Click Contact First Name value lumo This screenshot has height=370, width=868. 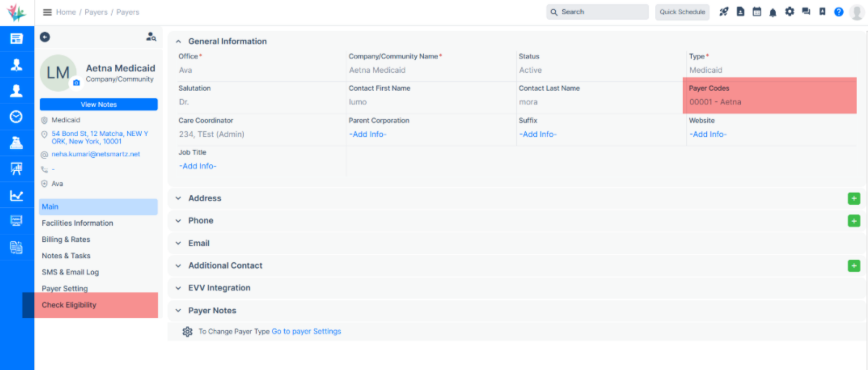coord(357,102)
